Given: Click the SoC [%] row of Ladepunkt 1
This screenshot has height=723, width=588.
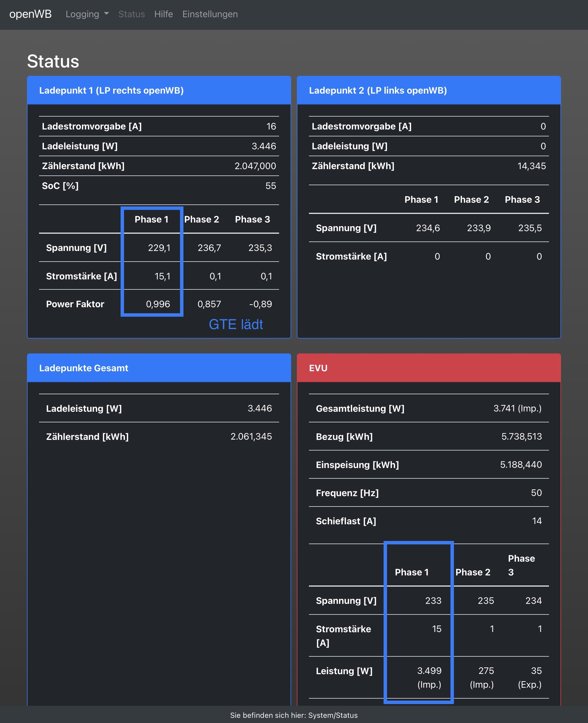Looking at the screenshot, I should point(60,186).
